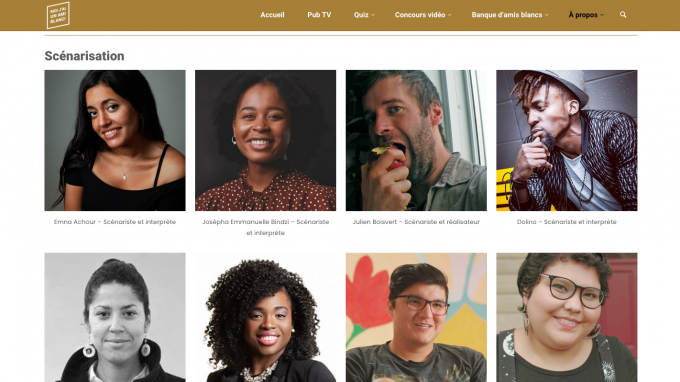The width and height of the screenshot is (680, 382).
Task: Open the Pub TV menu item
Action: click(x=319, y=15)
